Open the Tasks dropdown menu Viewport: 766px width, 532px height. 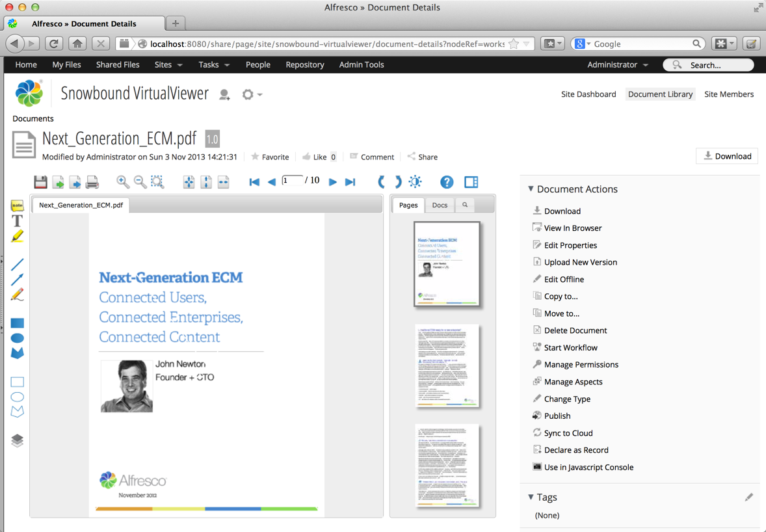point(214,64)
